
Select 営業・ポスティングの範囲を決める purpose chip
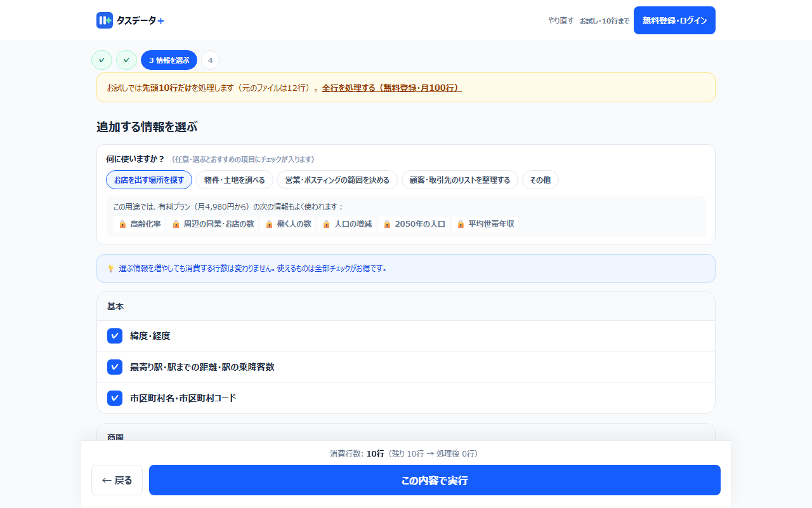[x=337, y=180]
